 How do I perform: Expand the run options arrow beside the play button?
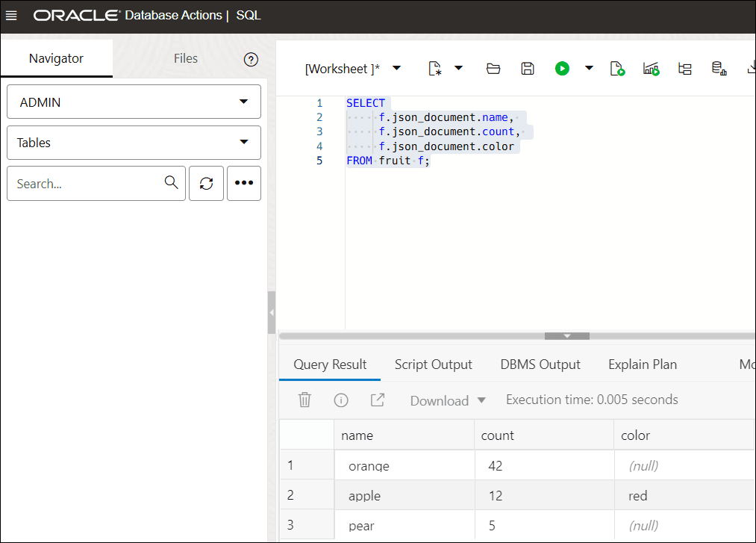click(x=588, y=68)
